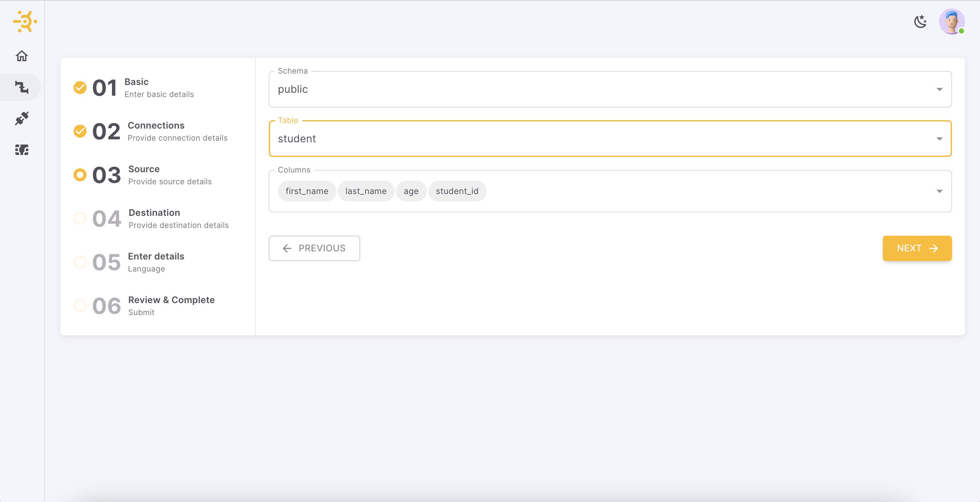Click the Source step active circle

click(80, 175)
